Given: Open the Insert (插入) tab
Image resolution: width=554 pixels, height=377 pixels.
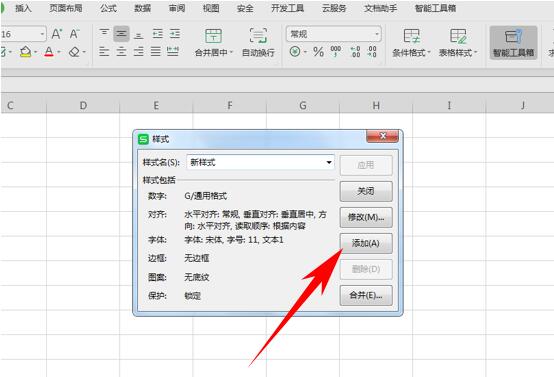Looking at the screenshot, I should point(23,8).
